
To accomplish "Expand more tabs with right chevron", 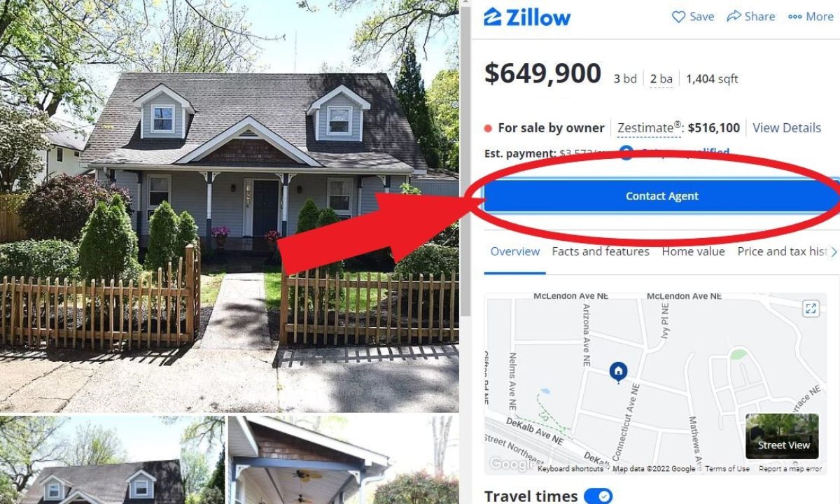I will coord(834,251).
